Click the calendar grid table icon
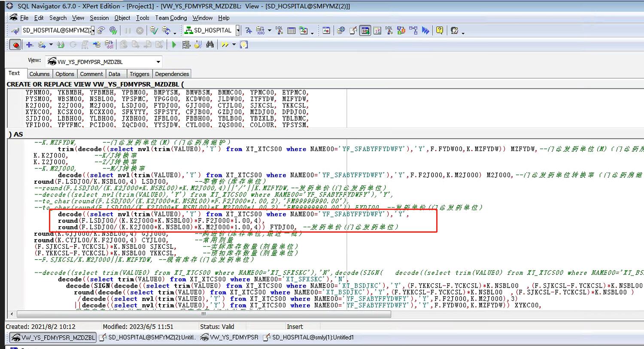 point(291,30)
